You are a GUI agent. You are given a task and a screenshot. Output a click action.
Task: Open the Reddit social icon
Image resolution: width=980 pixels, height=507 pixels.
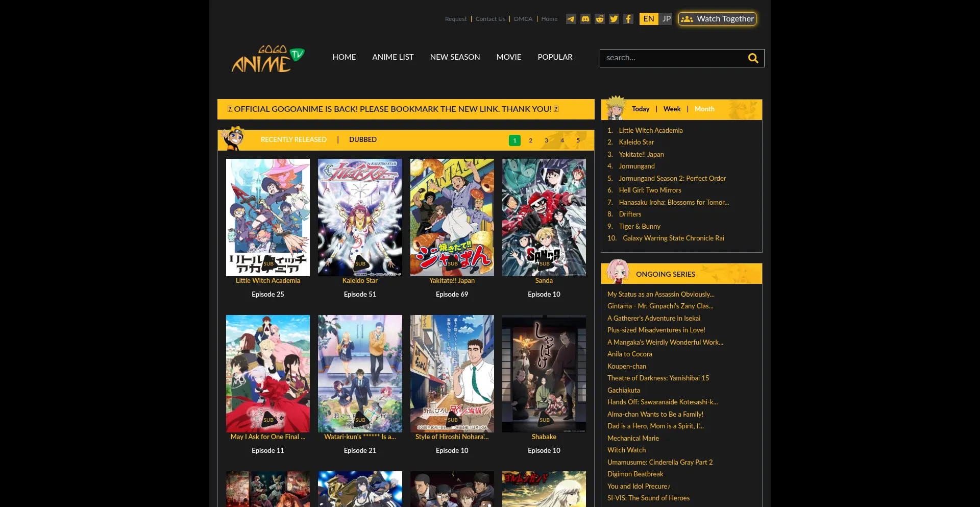(600, 19)
